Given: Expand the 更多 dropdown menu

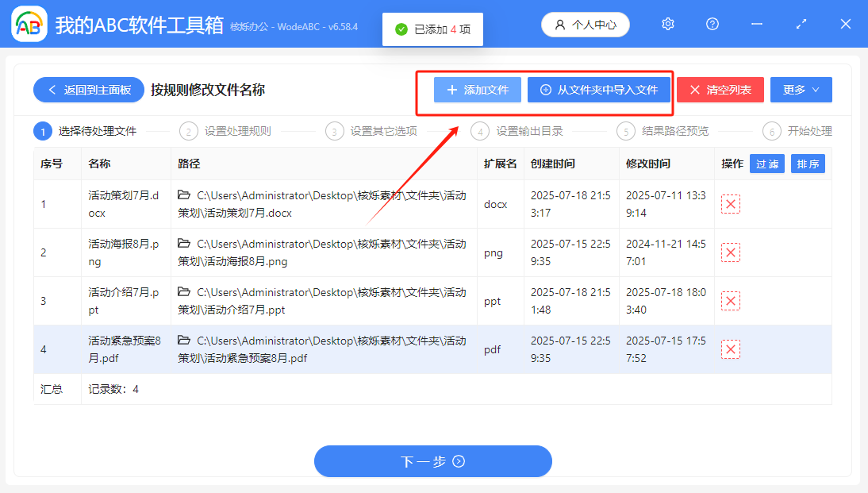Looking at the screenshot, I should pos(801,90).
